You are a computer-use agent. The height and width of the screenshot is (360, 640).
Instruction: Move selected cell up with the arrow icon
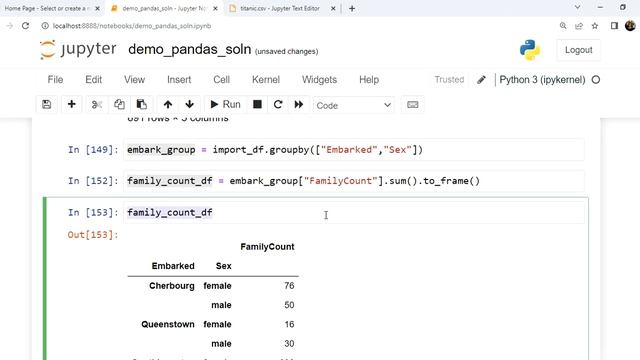point(168,104)
